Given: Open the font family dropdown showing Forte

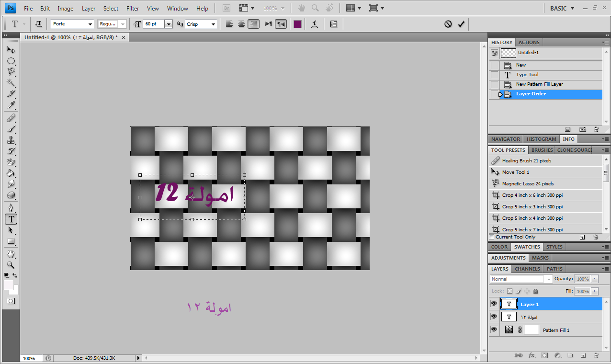Looking at the screenshot, I should [72, 24].
